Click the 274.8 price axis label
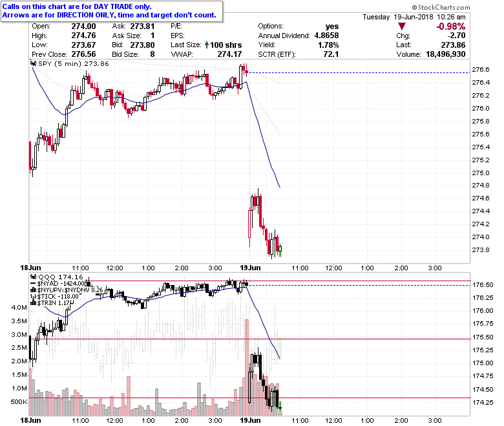Screen dimensions: 504x426 tap(480, 185)
